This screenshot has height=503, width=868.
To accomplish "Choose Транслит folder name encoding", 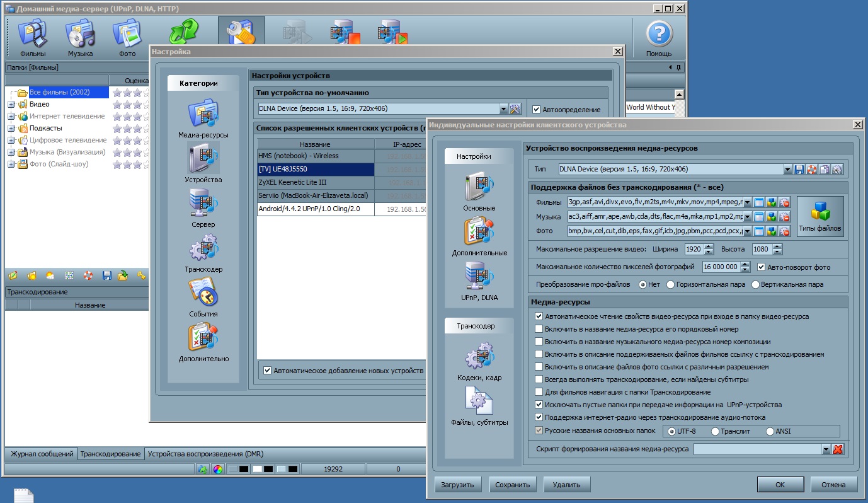I will click(x=715, y=432).
